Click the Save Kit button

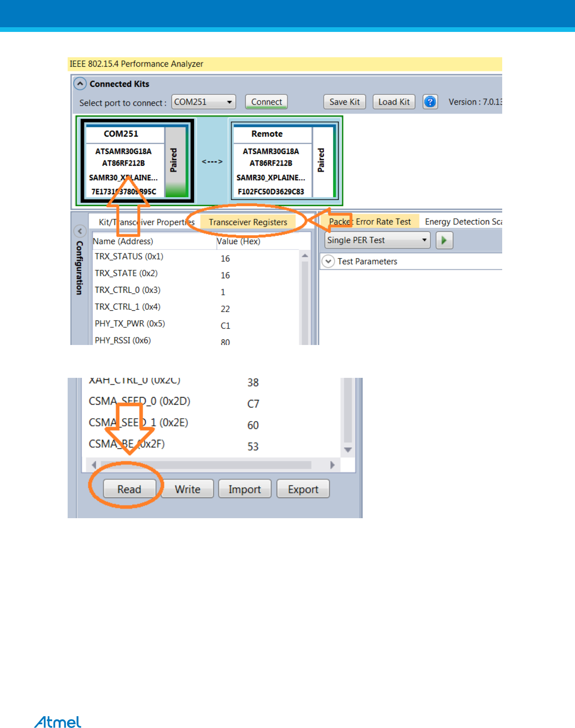[344, 102]
